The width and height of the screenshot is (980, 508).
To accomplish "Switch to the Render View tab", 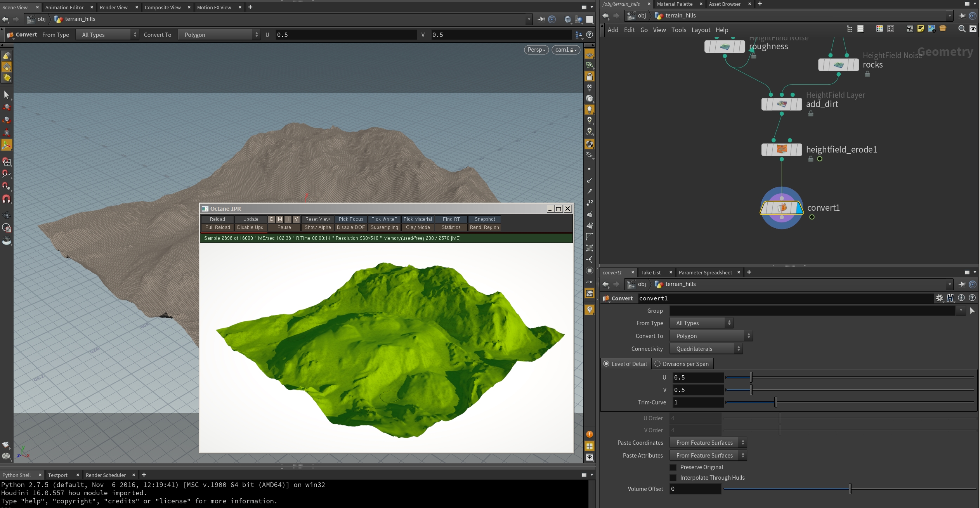I will pos(113,7).
